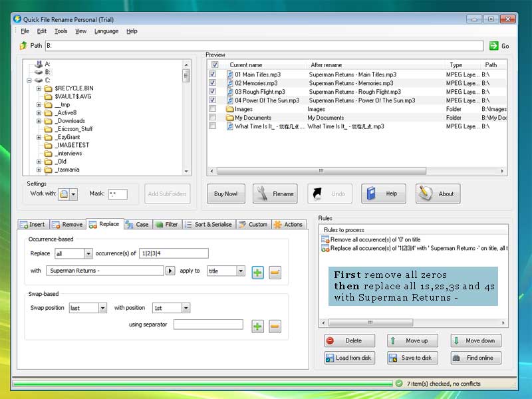This screenshot has height=399, width=532.
Task: Add occurrence-based rule with green plus
Action: click(x=257, y=271)
